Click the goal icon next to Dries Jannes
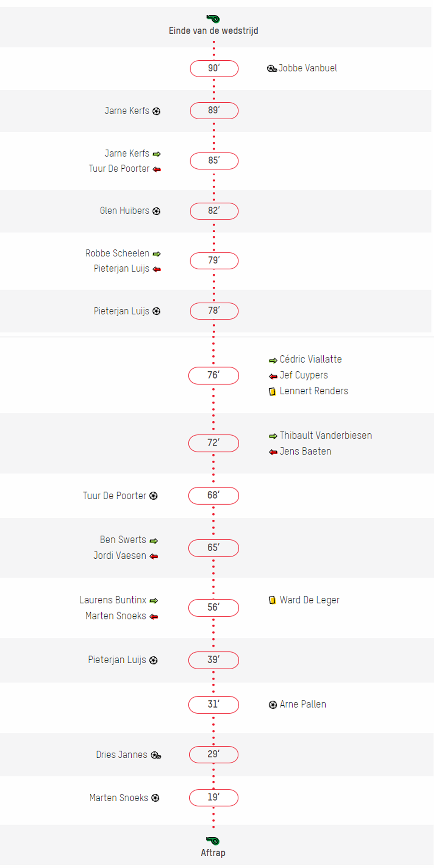The image size is (434, 868). [156, 755]
